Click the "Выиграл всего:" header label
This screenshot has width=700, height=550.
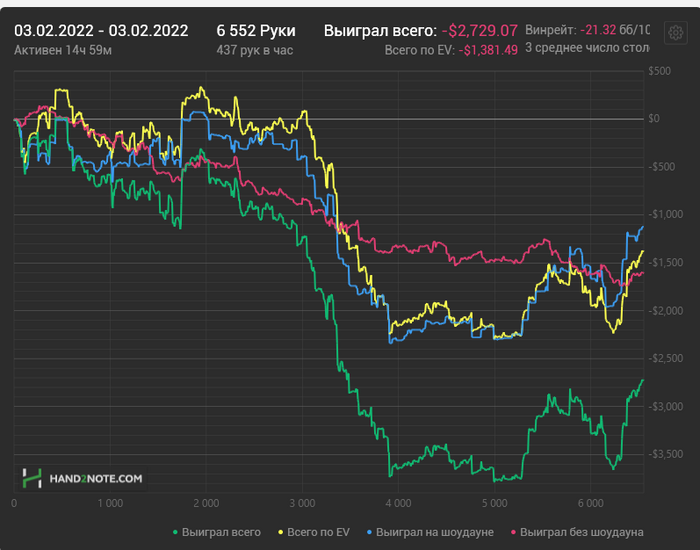point(380,31)
